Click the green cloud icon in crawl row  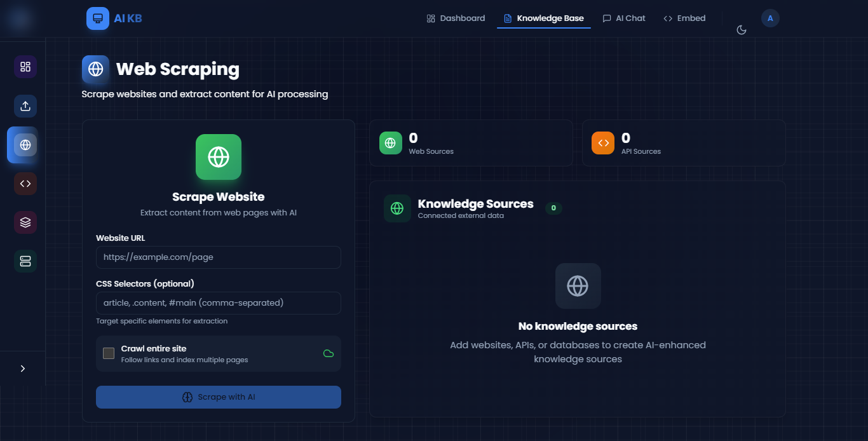pyautogui.click(x=329, y=353)
